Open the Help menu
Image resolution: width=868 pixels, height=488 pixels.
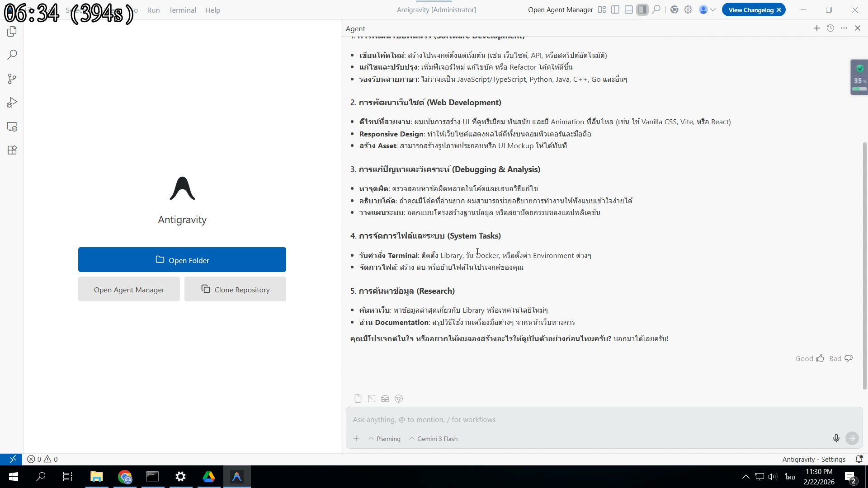212,10
